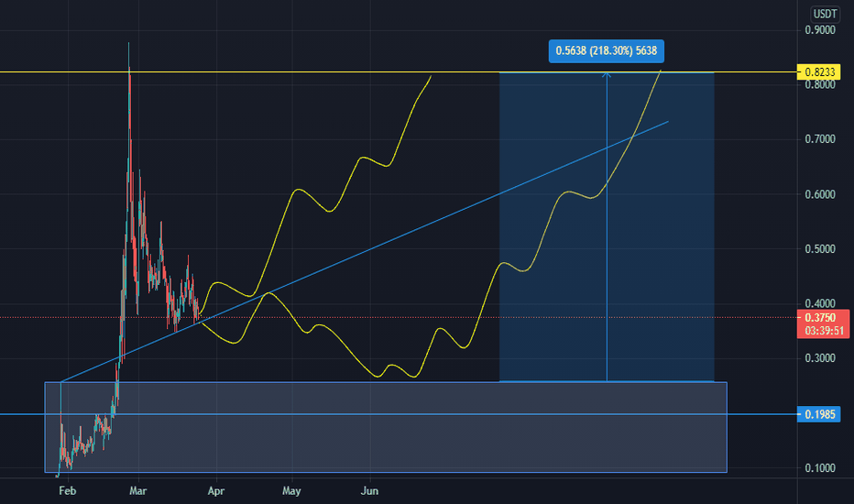
Task: Select the blue 0.1985 price label
Action: tap(820, 414)
